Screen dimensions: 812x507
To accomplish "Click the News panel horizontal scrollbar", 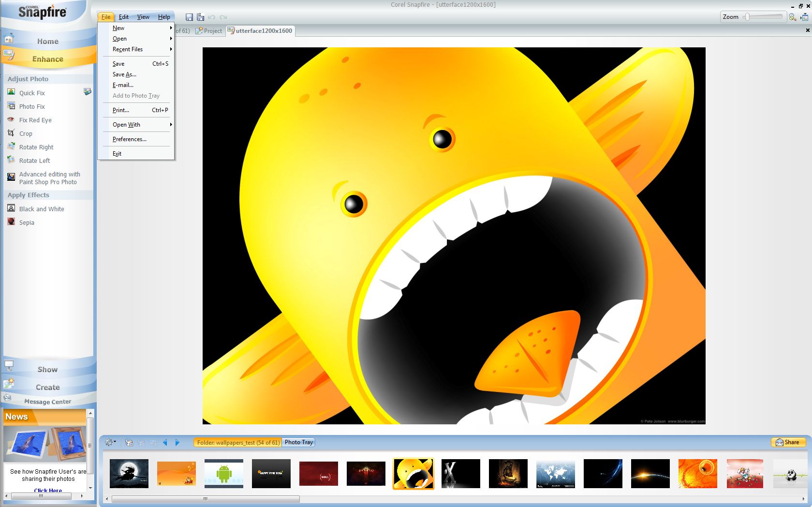I will click(x=41, y=496).
